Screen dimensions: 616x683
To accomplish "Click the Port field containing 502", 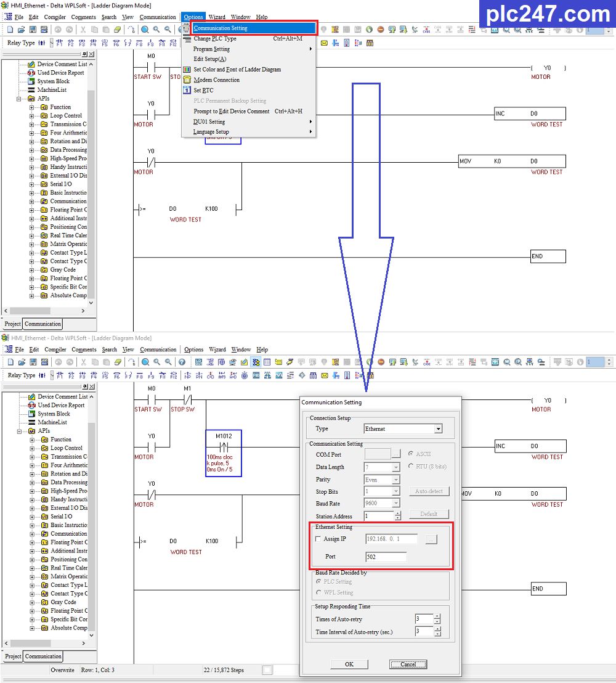I will click(x=386, y=557).
